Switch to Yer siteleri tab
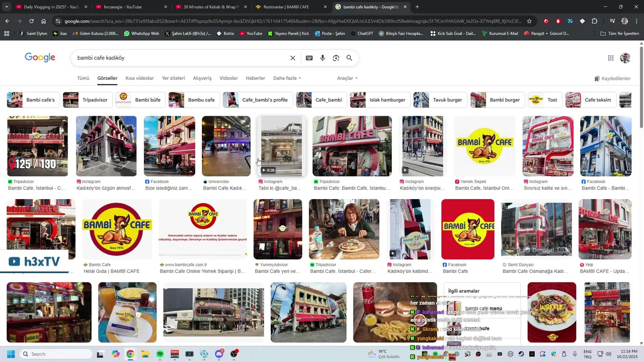 pos(174,78)
